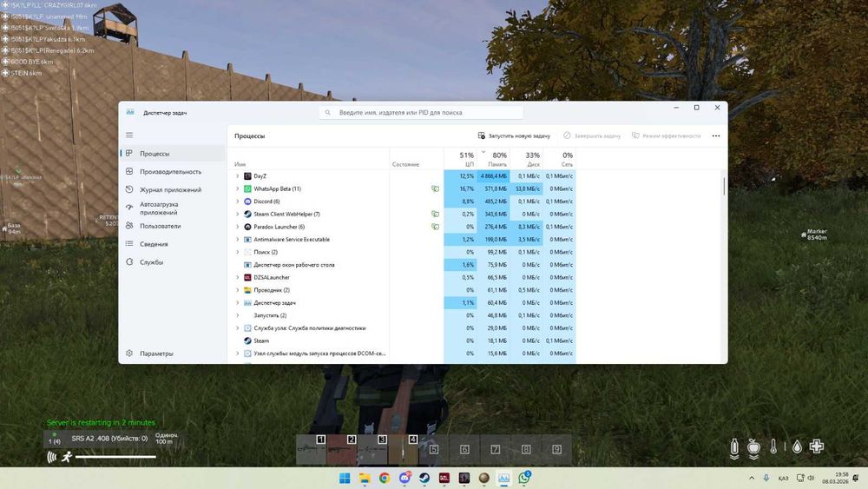Viewport: 868px width, 489px height.
Task: Open WhatsApp from the taskbar
Action: [x=523, y=478]
